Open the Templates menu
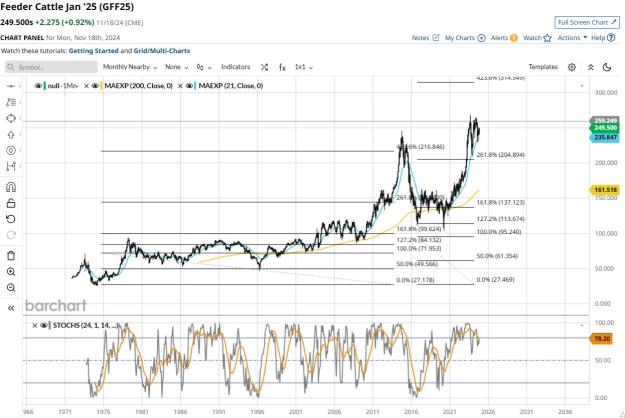Image resolution: width=625 pixels, height=418 pixels. click(543, 67)
